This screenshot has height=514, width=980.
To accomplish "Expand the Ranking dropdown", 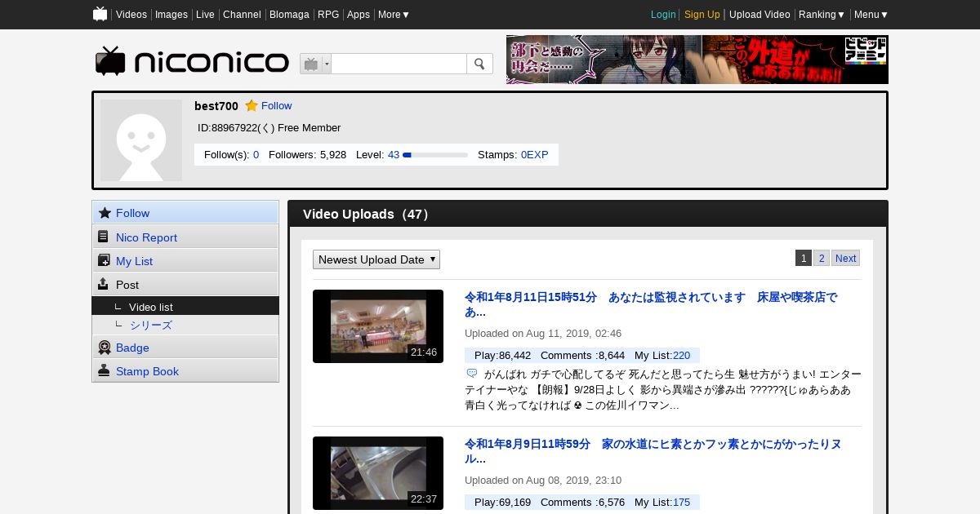I will pos(822,15).
